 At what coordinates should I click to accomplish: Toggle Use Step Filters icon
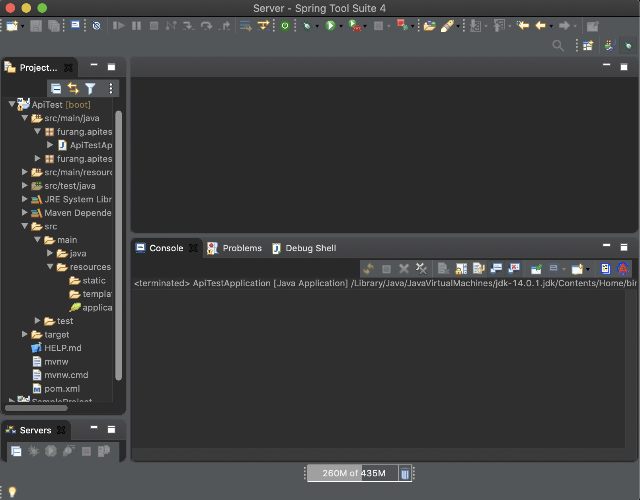click(x=263, y=26)
